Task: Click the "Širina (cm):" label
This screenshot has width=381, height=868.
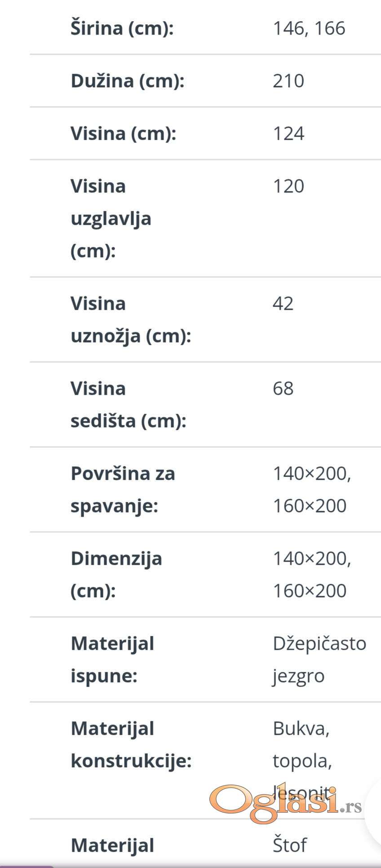Action: [122, 28]
